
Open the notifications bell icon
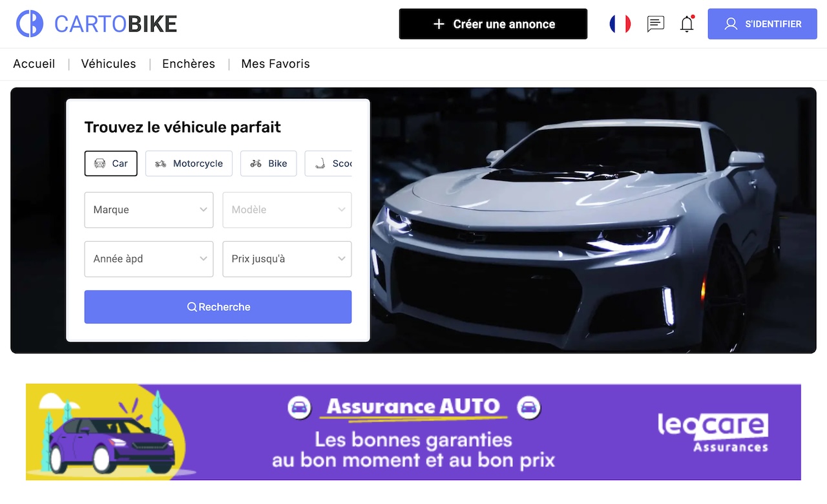(x=687, y=24)
